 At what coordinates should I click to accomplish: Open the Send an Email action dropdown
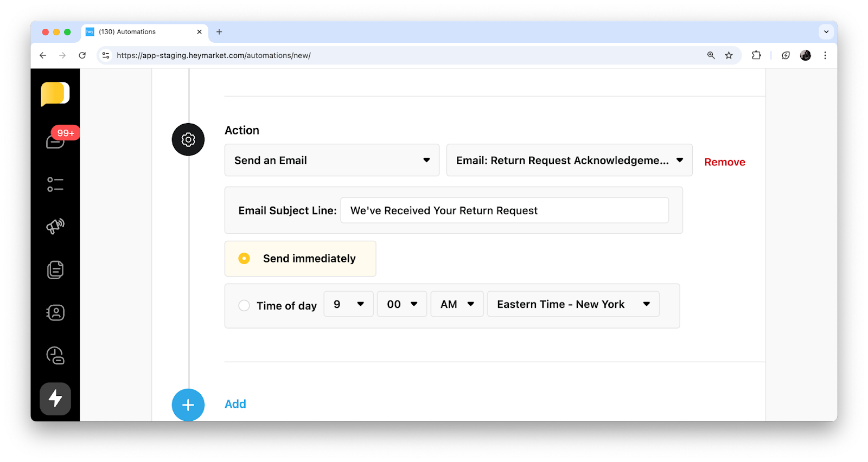point(331,161)
